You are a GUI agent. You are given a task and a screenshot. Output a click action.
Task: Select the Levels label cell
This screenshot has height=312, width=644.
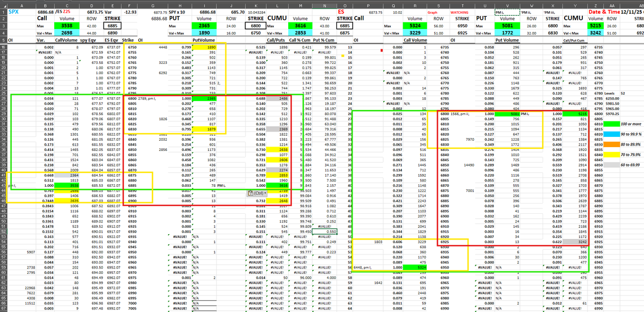(612, 93)
